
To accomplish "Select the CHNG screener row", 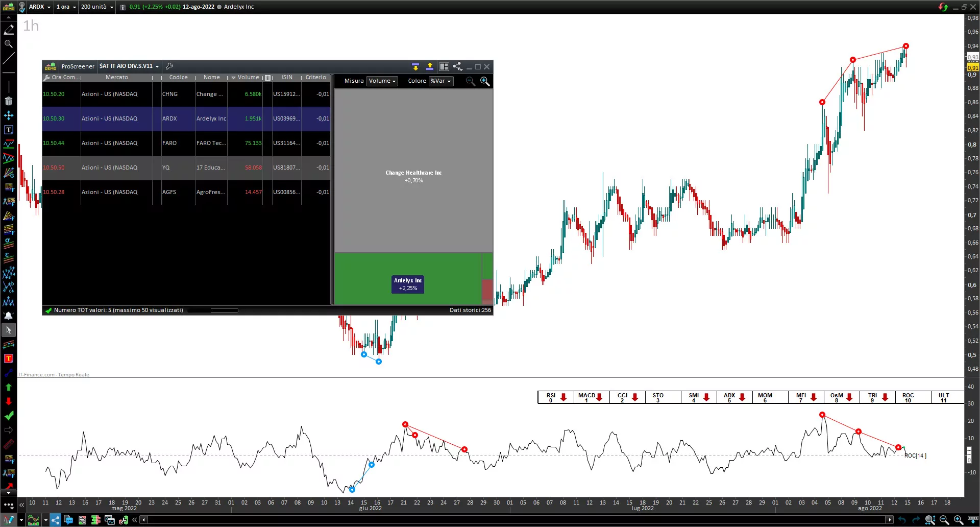I will [186, 94].
